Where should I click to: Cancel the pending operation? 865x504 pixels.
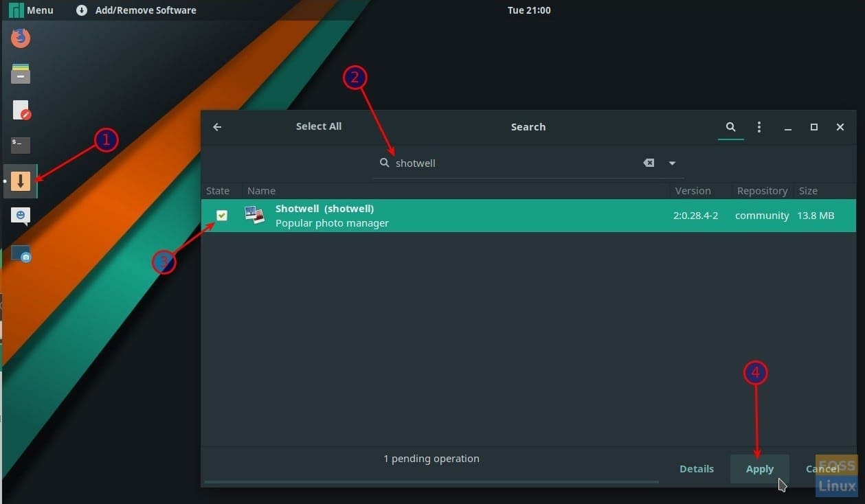coord(822,469)
